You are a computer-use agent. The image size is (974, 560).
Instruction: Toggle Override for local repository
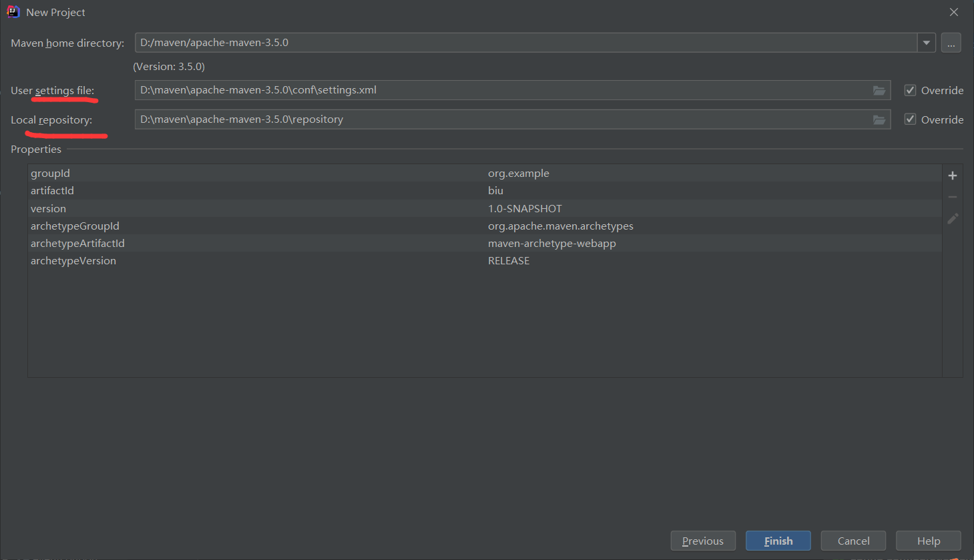tap(910, 119)
